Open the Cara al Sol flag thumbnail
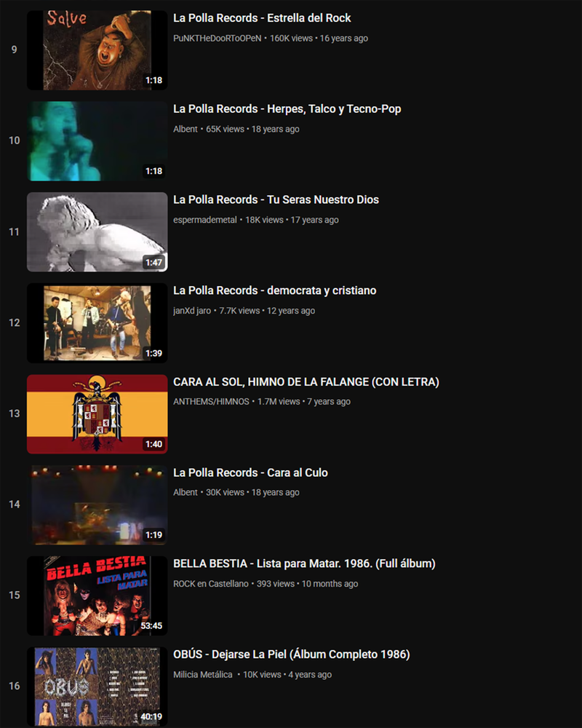 97,414
